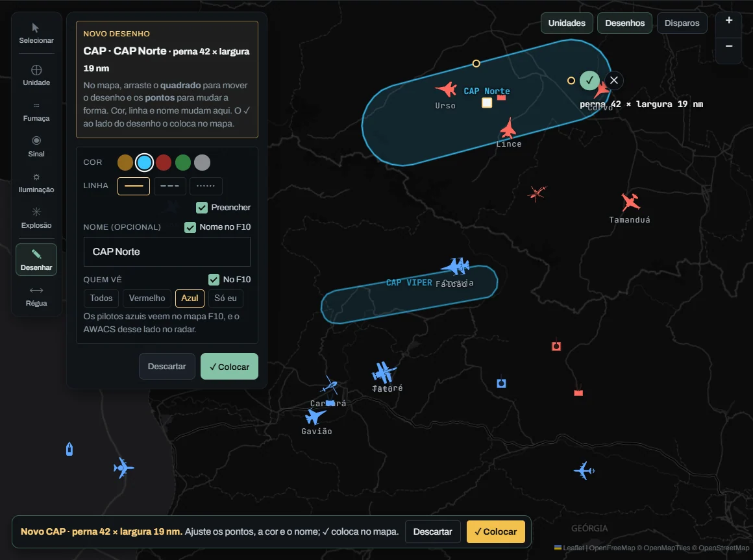Click green Colocar in the drawing panel

click(229, 367)
